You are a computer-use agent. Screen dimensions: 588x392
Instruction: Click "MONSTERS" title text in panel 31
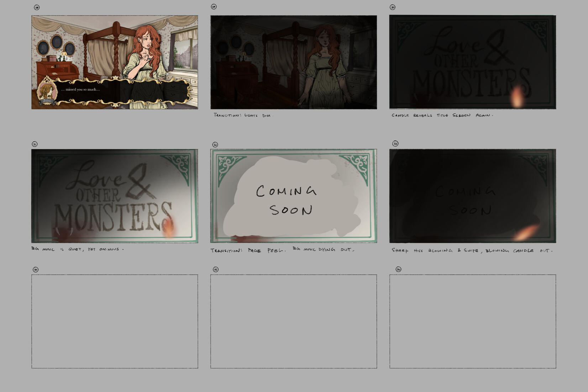pos(113,217)
